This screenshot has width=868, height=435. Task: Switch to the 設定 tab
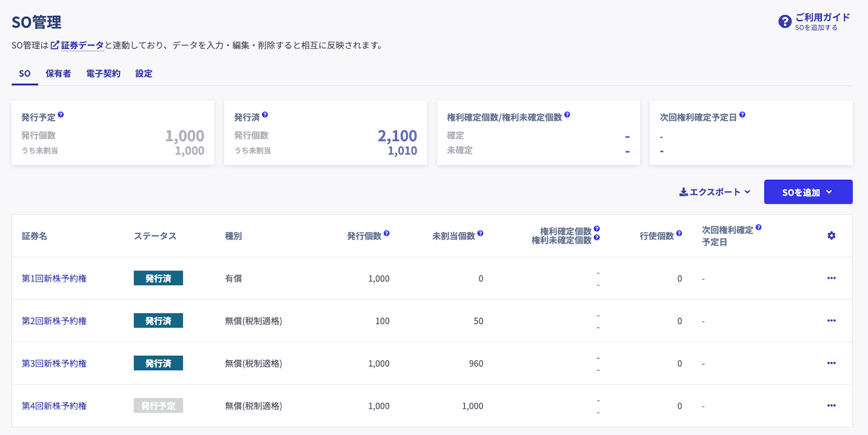coord(144,74)
